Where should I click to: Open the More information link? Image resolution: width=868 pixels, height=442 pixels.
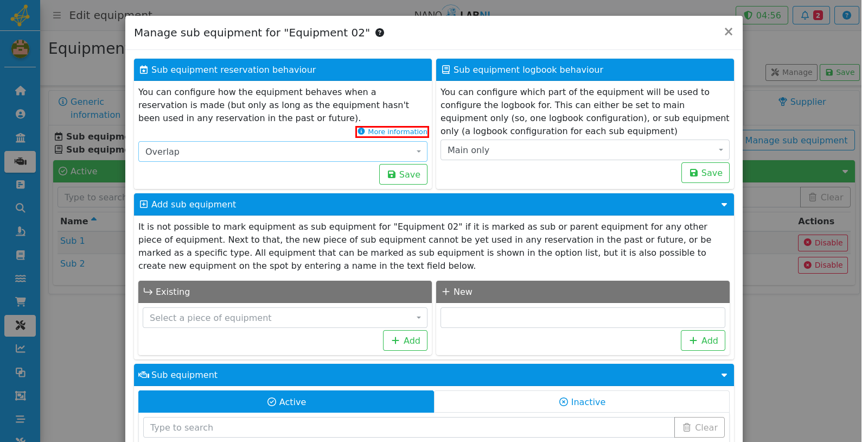coord(392,132)
